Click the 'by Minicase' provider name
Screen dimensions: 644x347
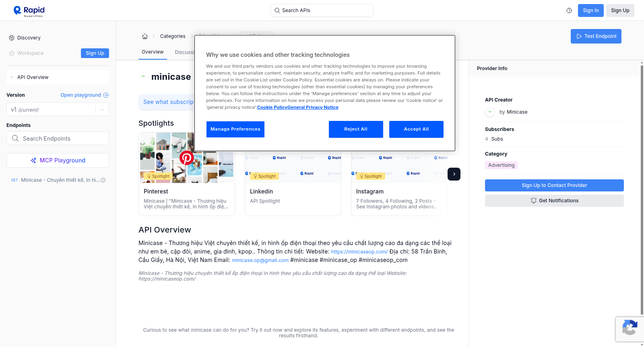point(513,112)
